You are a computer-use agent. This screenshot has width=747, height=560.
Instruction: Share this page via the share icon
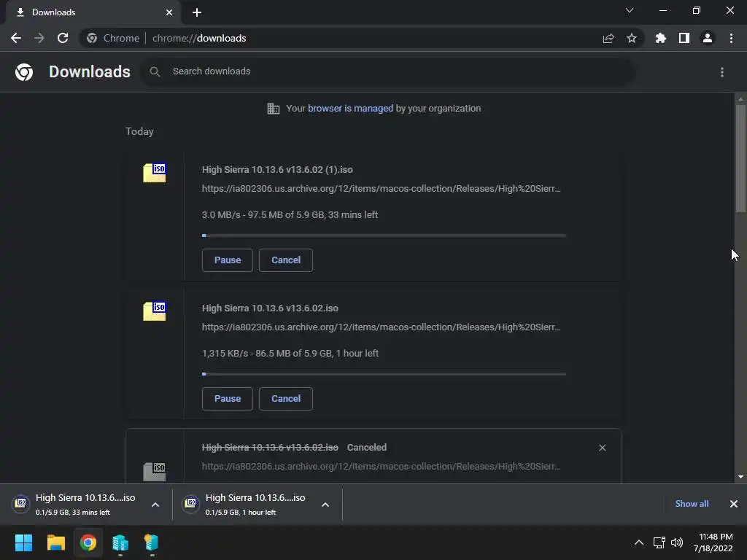pyautogui.click(x=608, y=38)
